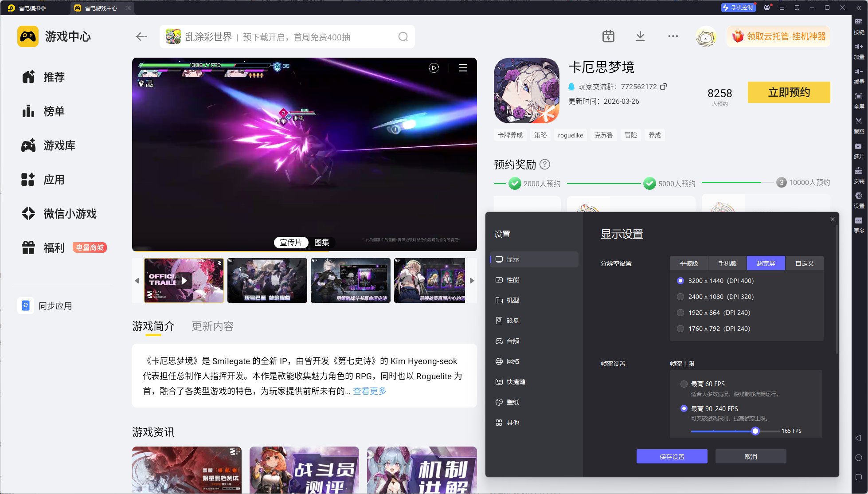
Task: Click the search magnifier icon
Action: click(403, 37)
